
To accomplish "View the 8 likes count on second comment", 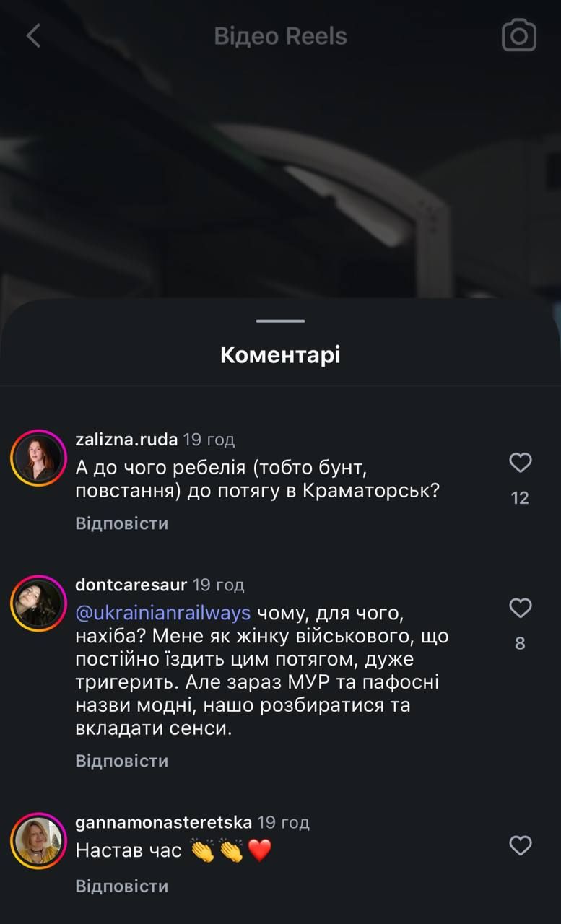I will (520, 643).
